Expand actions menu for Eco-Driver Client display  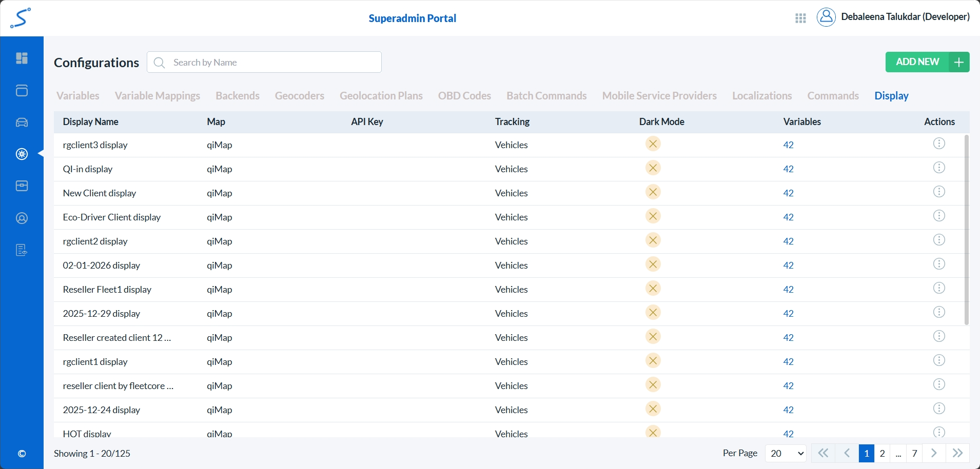point(939,216)
